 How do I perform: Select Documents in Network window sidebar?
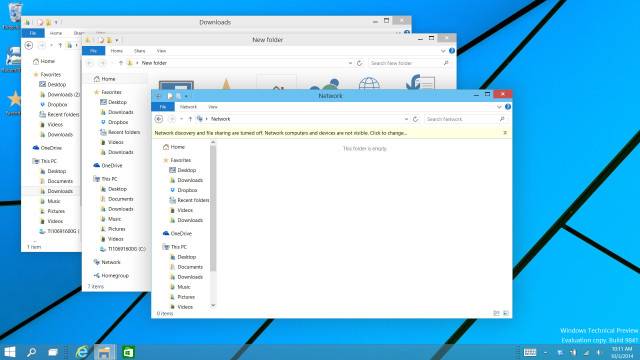click(x=186, y=267)
